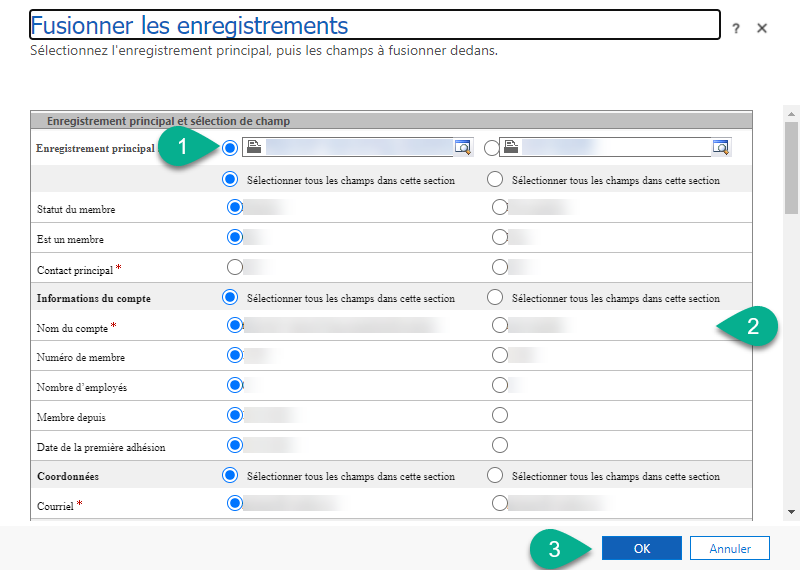The height and width of the screenshot is (570, 800).
Task: Select all left fields in Coordonnées section
Action: click(230, 475)
